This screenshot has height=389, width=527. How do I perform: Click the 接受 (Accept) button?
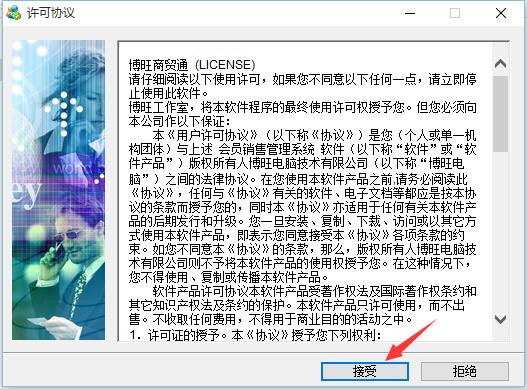[x=365, y=371]
